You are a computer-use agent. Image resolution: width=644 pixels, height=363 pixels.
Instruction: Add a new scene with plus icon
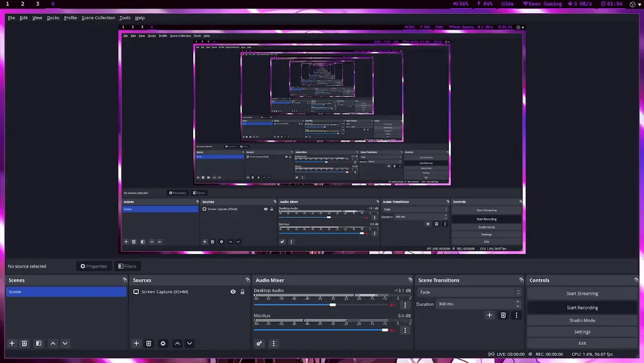pos(12,343)
